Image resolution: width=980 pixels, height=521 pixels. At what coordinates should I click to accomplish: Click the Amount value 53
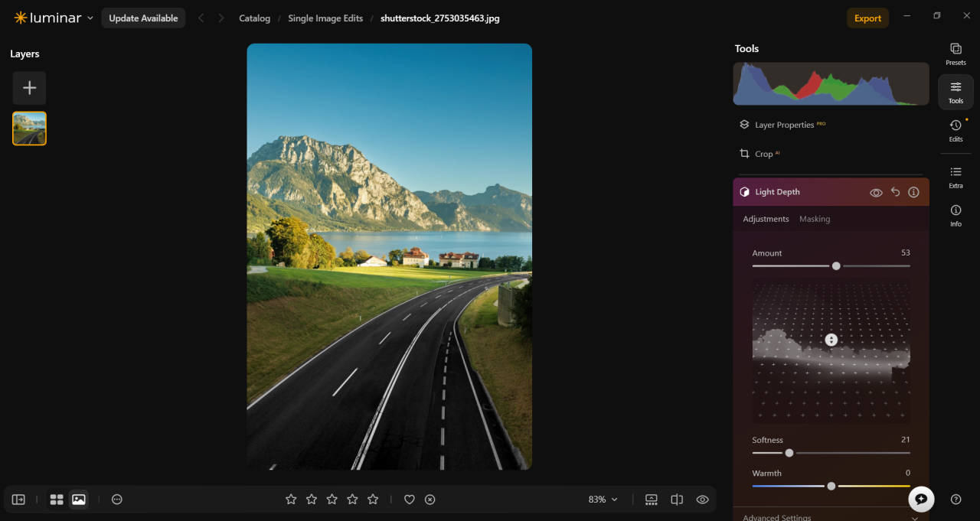(x=906, y=252)
